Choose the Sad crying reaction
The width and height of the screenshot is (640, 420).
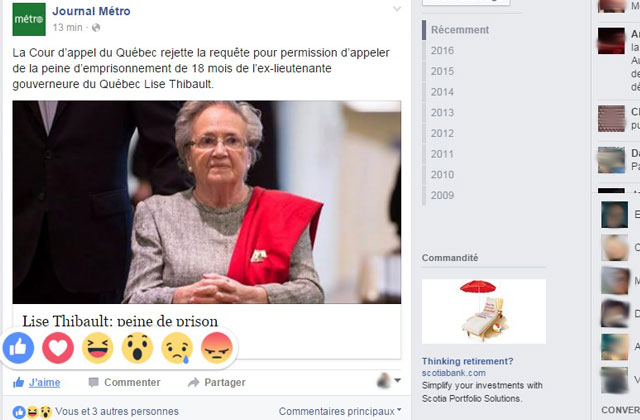pyautogui.click(x=177, y=348)
